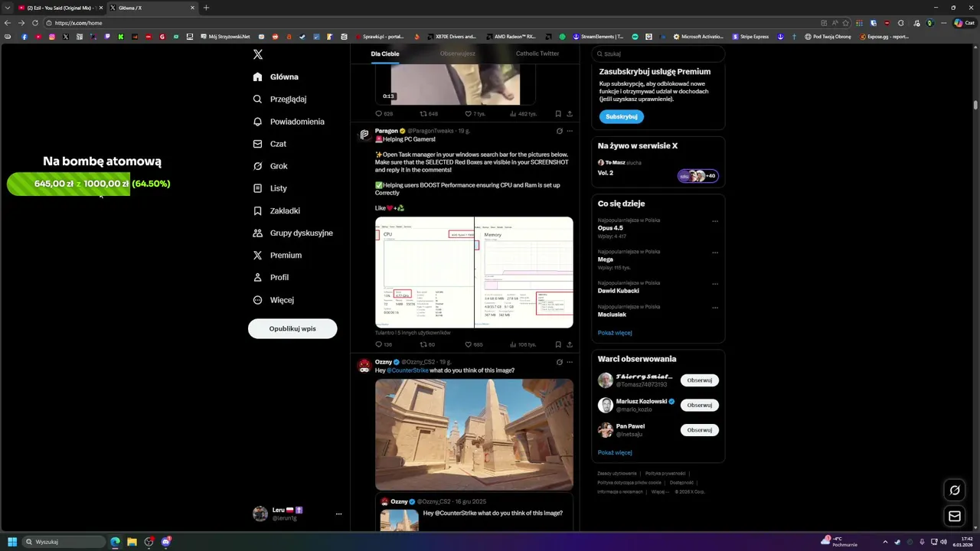Open Zakładki bookmarks in sidebar
The height and width of the screenshot is (551, 980).
(x=276, y=210)
